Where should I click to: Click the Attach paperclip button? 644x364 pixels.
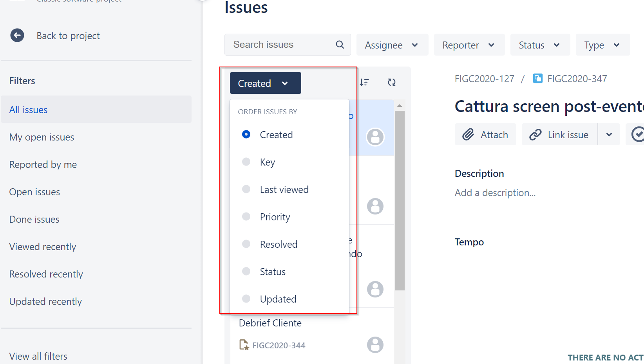pos(485,134)
